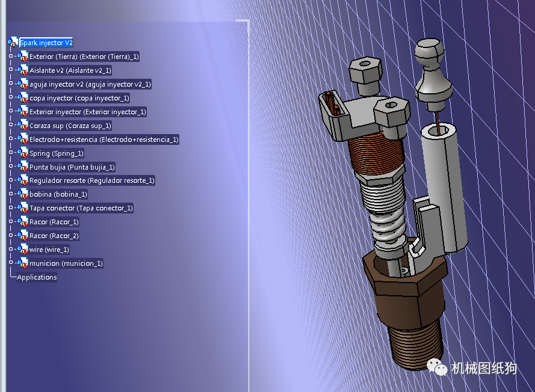Click the copa inyector component icon

pos(22,97)
